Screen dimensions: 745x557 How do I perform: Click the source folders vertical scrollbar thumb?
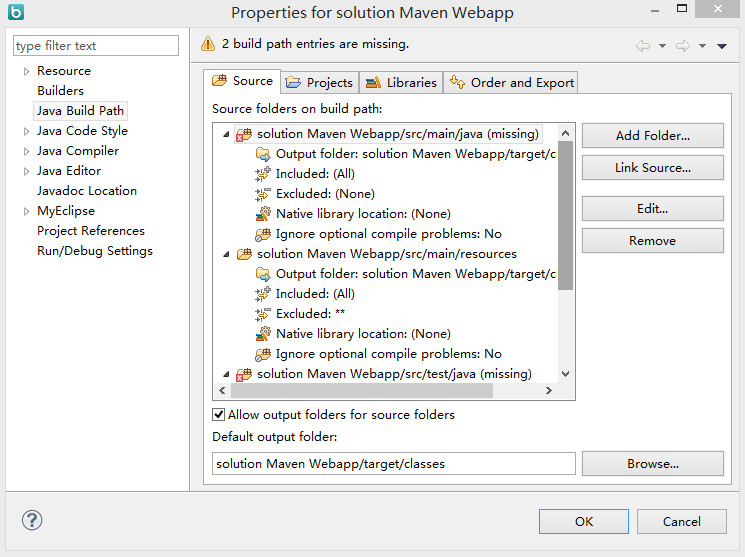click(x=565, y=215)
